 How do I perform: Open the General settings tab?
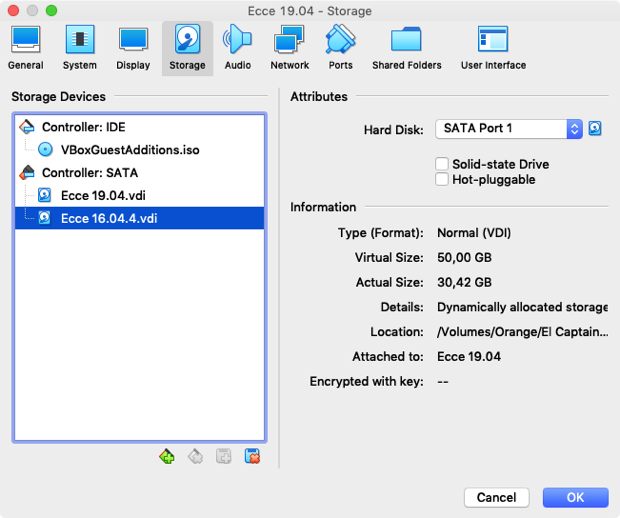[26, 48]
